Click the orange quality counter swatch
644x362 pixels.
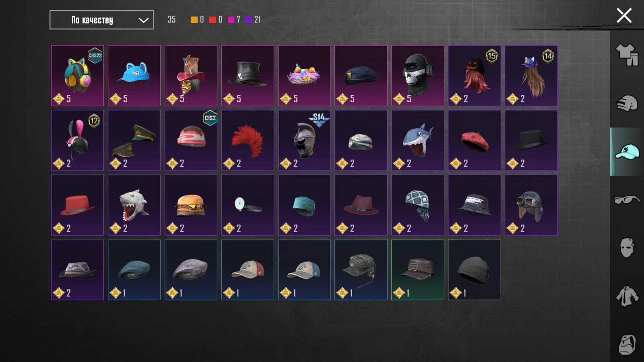(x=194, y=20)
